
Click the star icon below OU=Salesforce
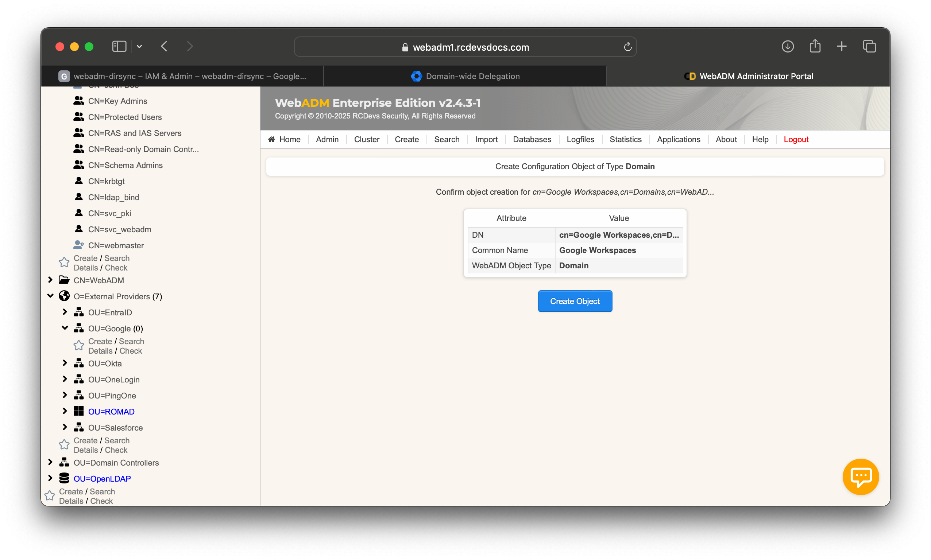pos(64,445)
